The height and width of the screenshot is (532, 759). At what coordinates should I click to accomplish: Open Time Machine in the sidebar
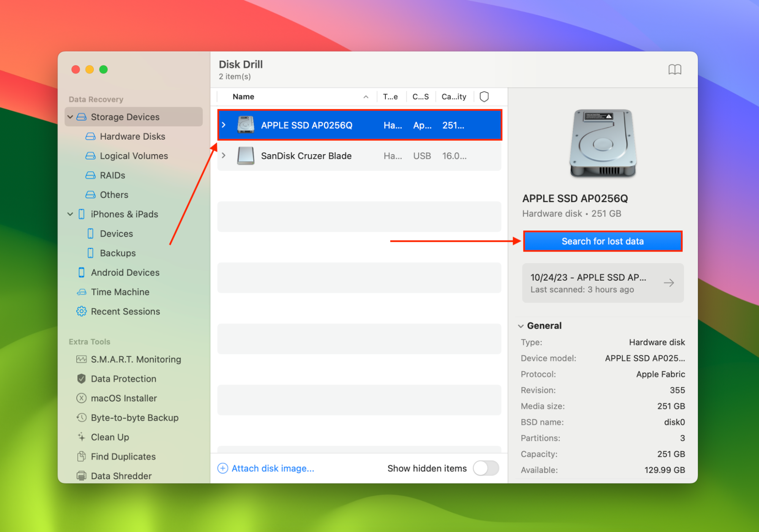coord(120,292)
